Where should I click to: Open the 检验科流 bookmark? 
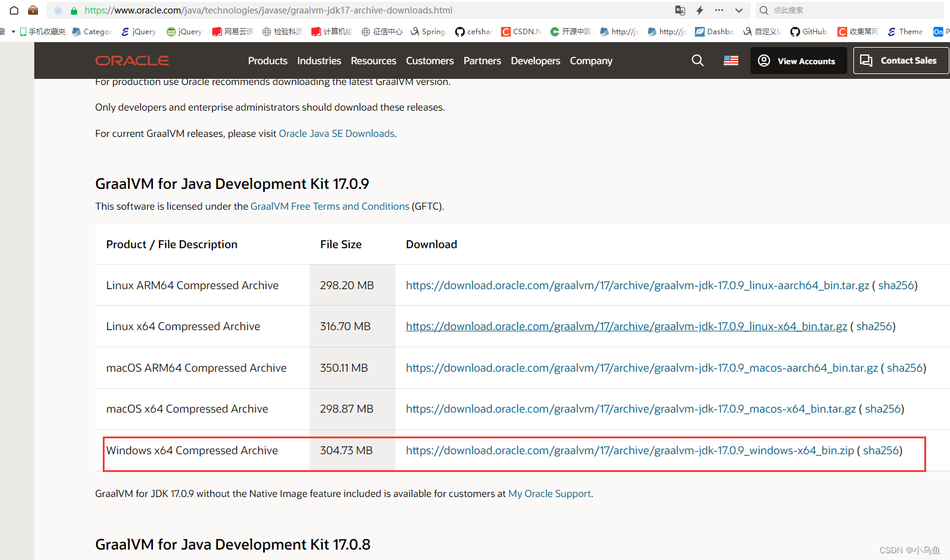(x=282, y=32)
